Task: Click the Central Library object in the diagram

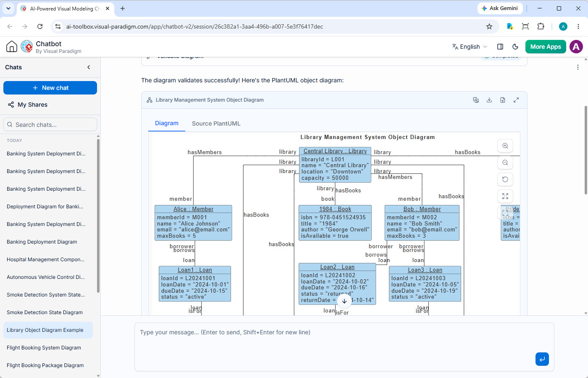Action: point(335,165)
